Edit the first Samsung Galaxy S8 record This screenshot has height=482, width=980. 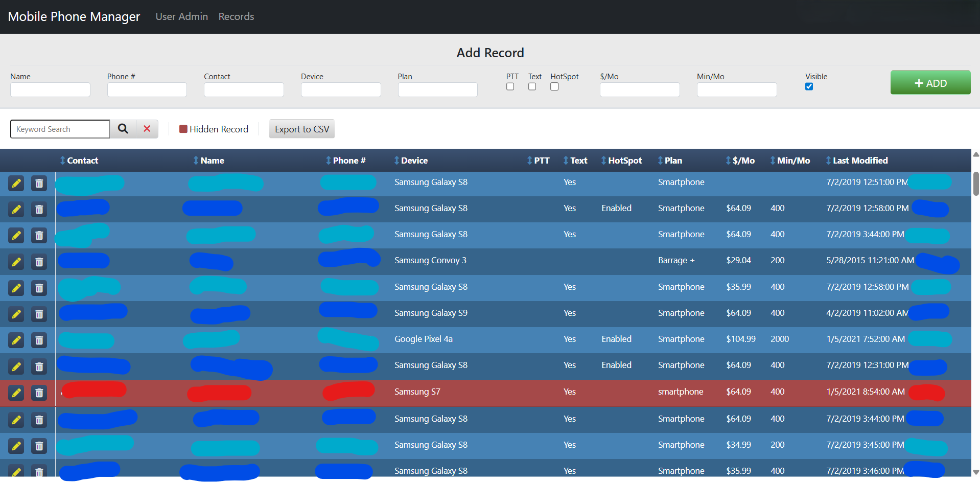point(16,183)
